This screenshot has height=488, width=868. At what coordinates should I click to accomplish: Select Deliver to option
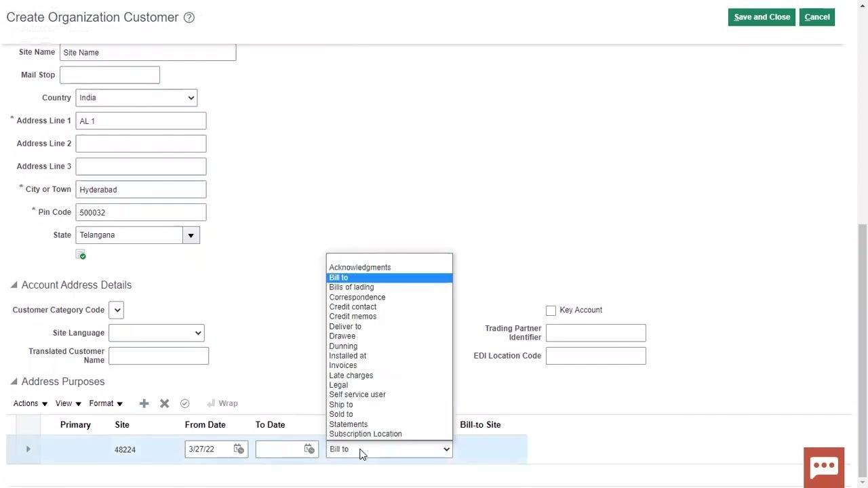click(x=389, y=327)
